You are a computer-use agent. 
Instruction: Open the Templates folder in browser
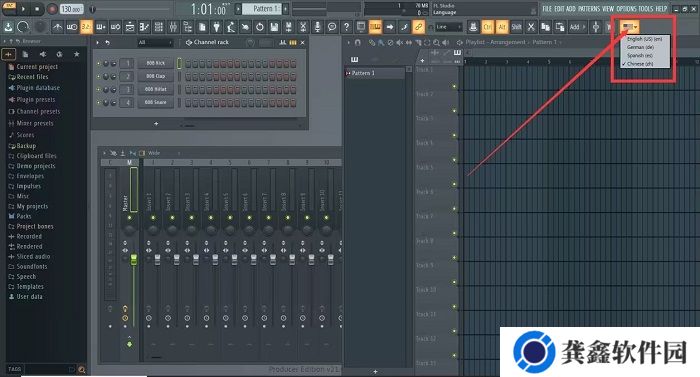coord(30,286)
